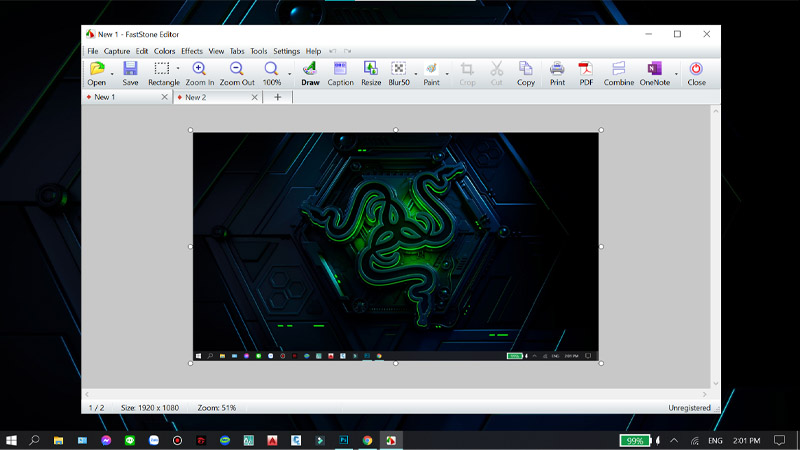Add a new tab with plus button
Viewport: 800px width, 450px height.
coord(278,97)
